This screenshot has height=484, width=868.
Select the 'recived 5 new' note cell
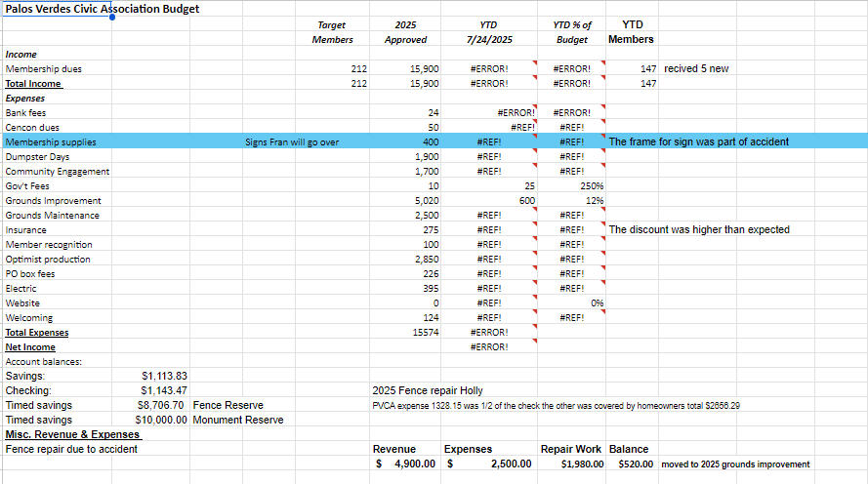(x=696, y=69)
